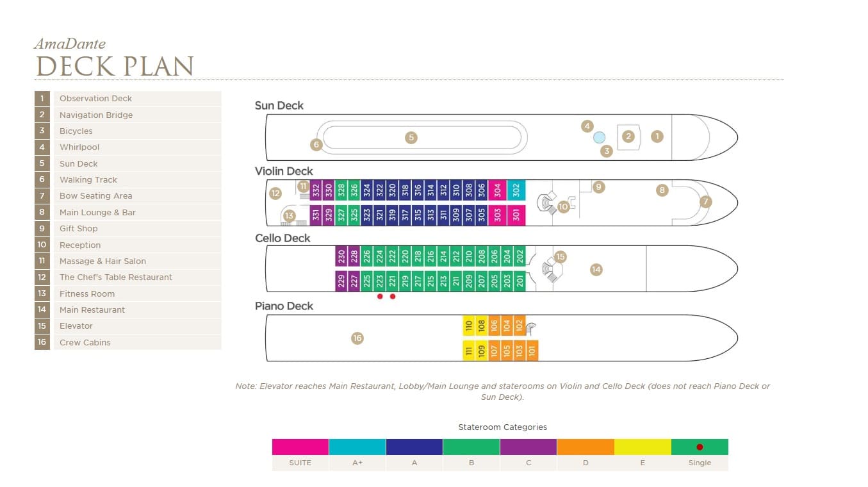This screenshot has width=868, height=487.
Task: Select 'Walking Track' in the numbered legend
Action: pos(88,180)
